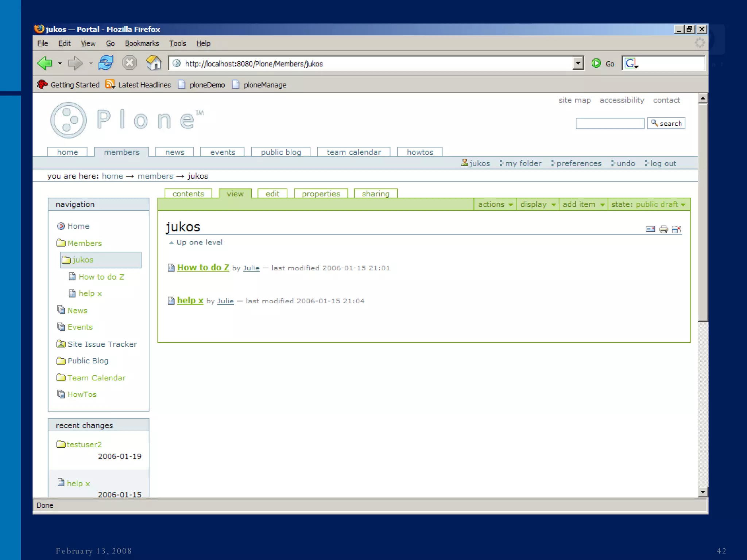
Task: Click the green Go button icon
Action: coord(596,63)
